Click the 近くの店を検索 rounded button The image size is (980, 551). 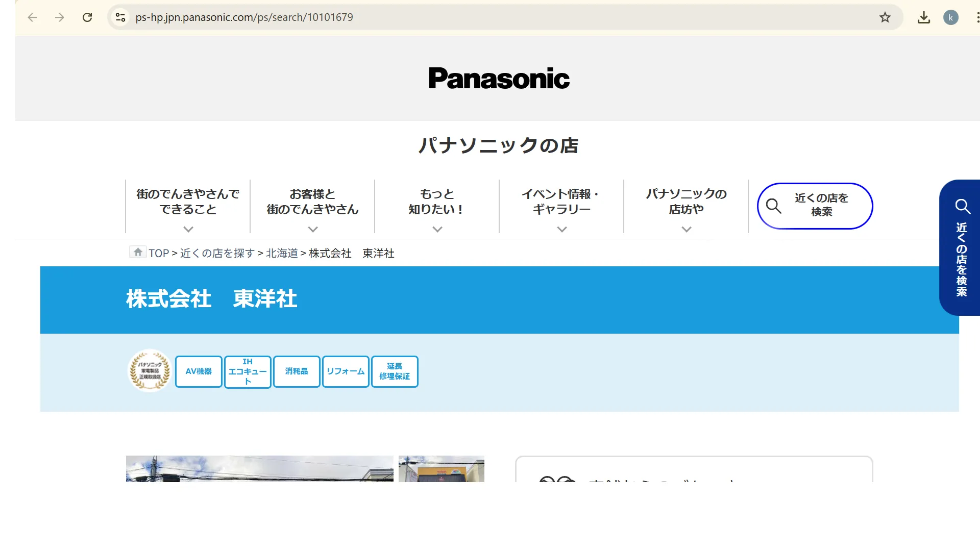coord(815,206)
